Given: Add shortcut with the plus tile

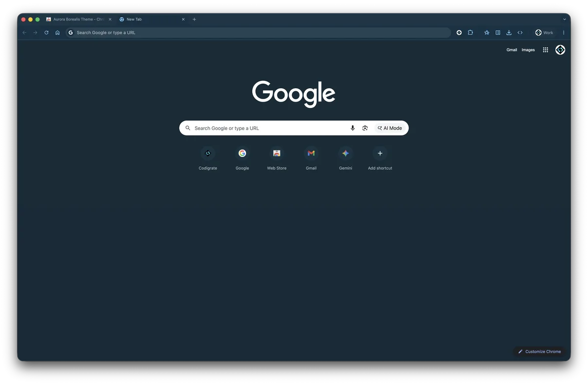Looking at the screenshot, I should pos(380,158).
